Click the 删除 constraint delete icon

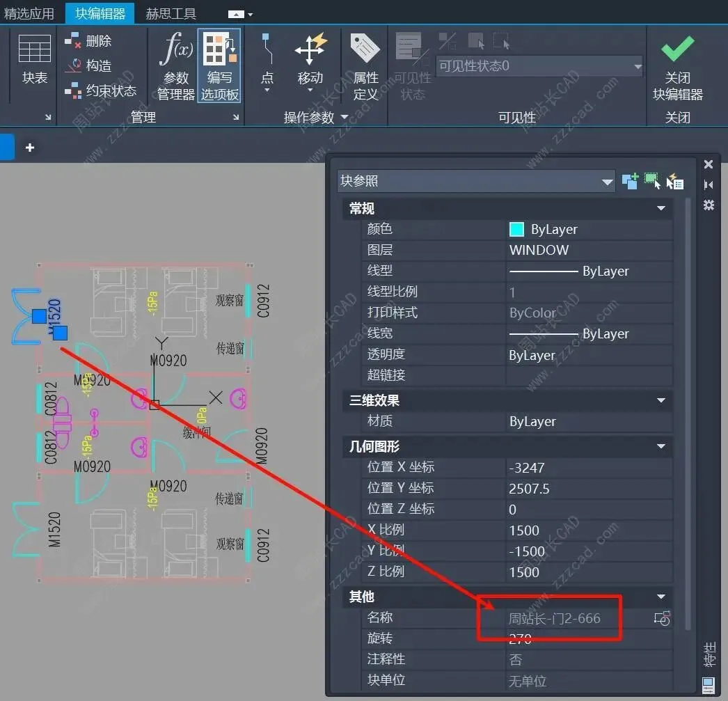[x=73, y=40]
